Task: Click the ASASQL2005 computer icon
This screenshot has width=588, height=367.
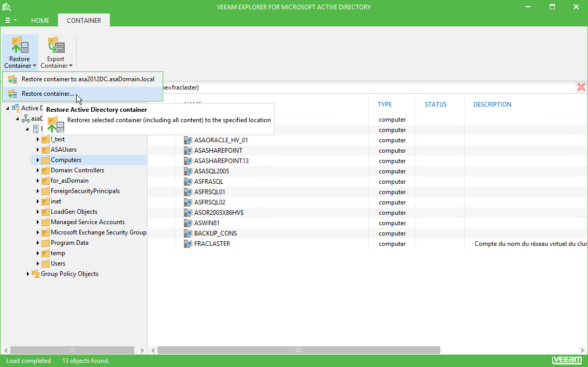Action: coord(188,171)
